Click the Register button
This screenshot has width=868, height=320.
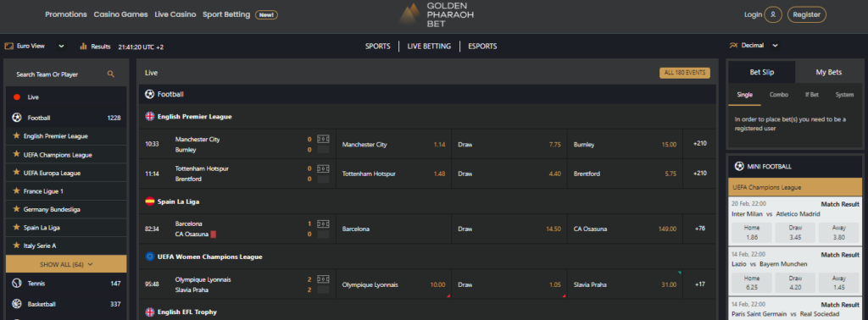click(807, 15)
